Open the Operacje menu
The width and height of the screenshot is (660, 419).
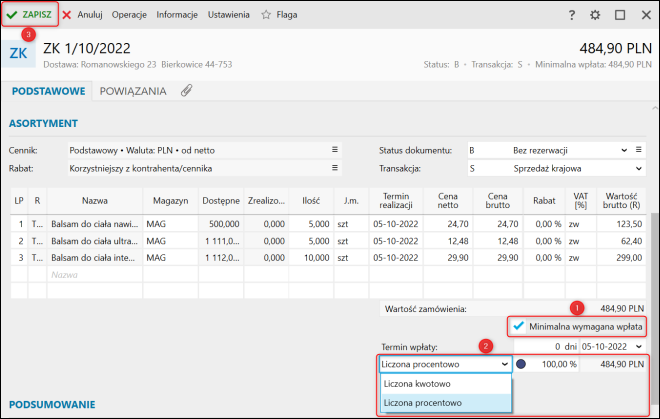pyautogui.click(x=130, y=15)
